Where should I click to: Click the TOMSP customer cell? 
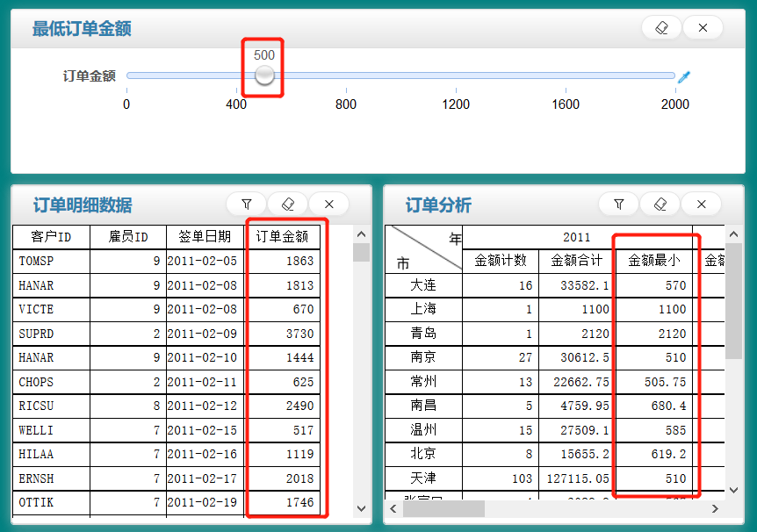51,262
